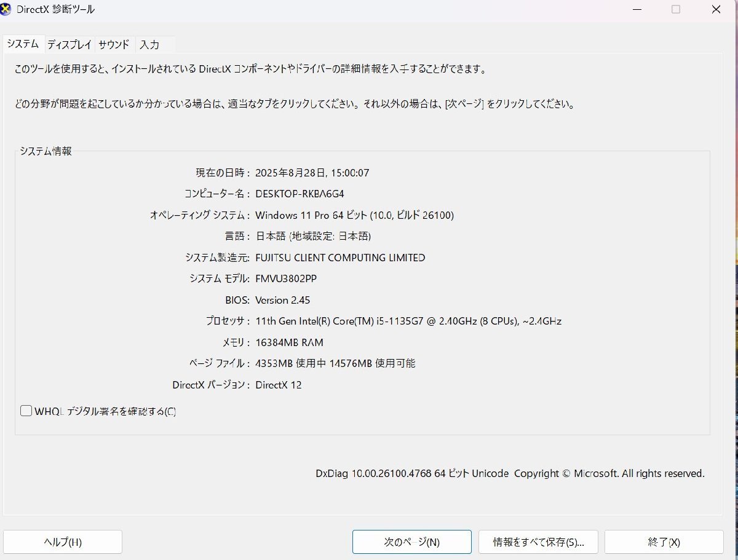
Task: Click the desktop area at the right edge
Action: coord(735,277)
